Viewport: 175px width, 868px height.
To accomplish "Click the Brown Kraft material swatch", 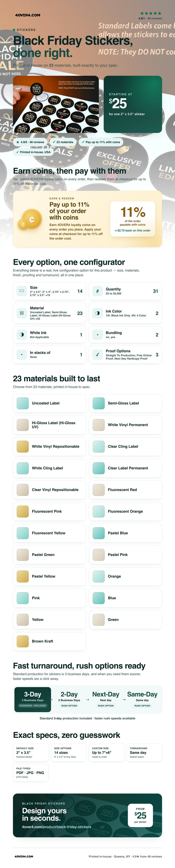I will coord(23,642).
